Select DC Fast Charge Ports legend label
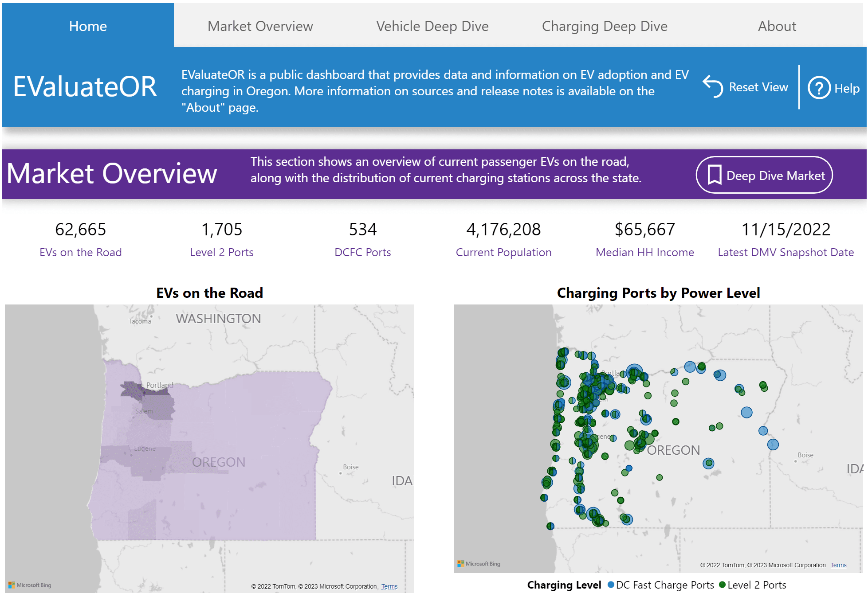 click(664, 585)
